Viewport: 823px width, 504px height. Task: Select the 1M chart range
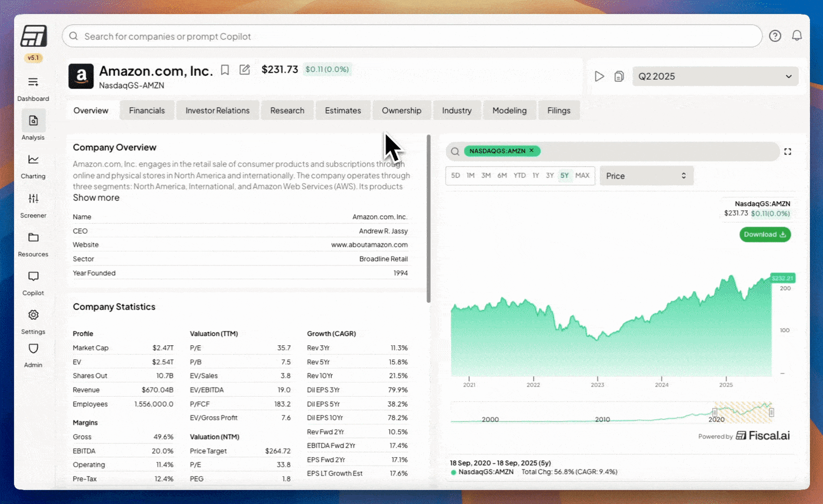coord(470,176)
